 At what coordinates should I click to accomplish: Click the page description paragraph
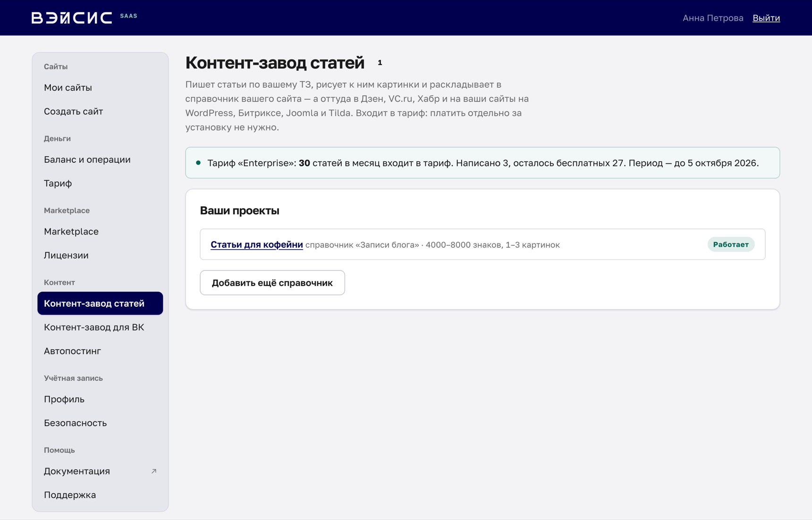pyautogui.click(x=357, y=106)
